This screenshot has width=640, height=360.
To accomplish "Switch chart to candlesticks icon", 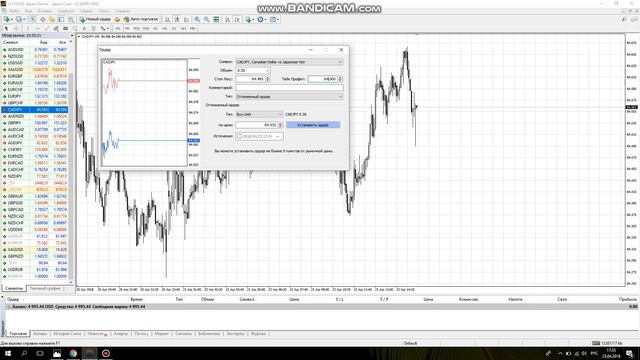I will (x=176, y=19).
